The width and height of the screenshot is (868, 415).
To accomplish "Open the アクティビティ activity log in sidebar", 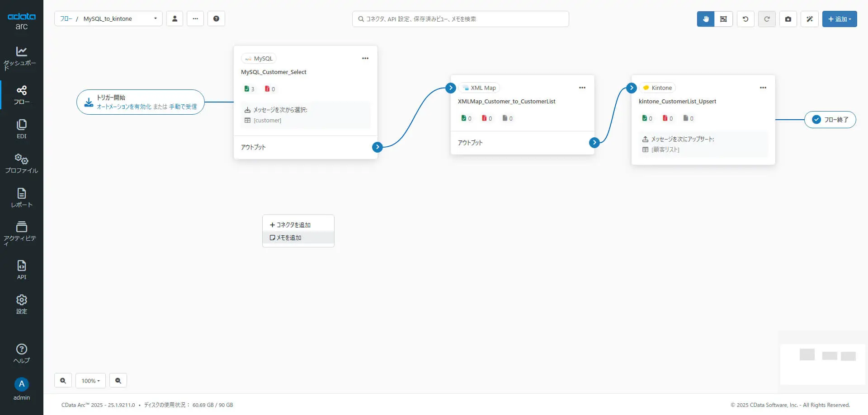I will coord(21,233).
